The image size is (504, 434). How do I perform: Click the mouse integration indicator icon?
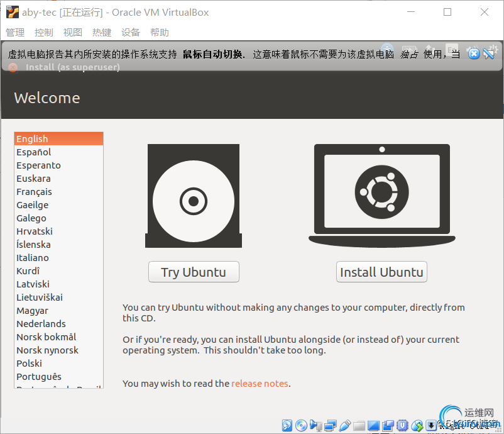click(x=417, y=425)
